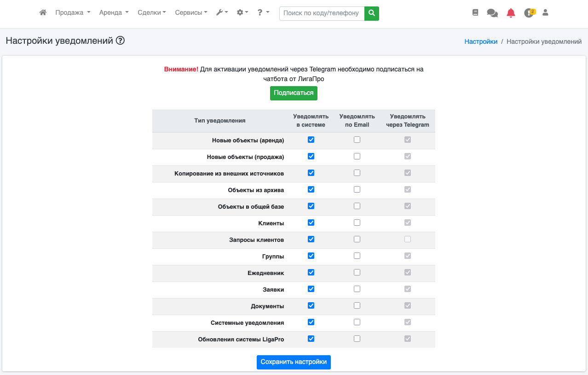The image size is (588, 375).
Task: Focus the search by code/phone field
Action: point(321,13)
